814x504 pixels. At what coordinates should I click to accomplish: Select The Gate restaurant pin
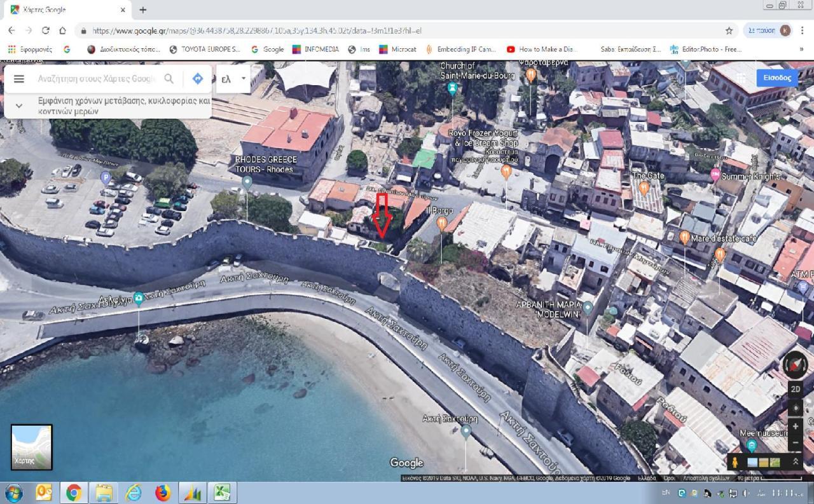coord(644,187)
